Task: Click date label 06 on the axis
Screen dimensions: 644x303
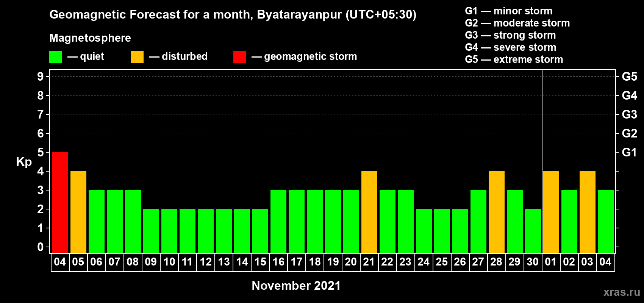Action: point(96,262)
